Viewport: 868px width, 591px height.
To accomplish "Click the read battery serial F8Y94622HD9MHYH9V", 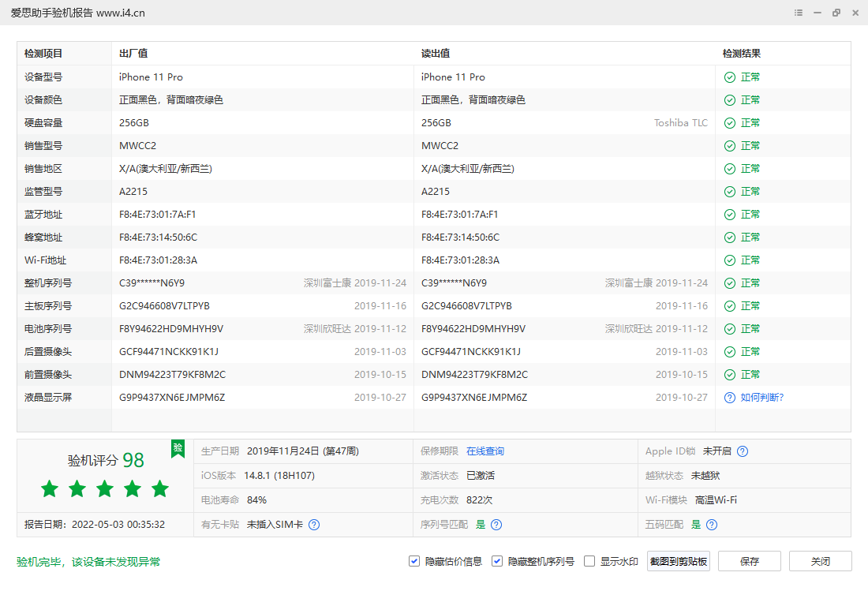I will 473,329.
